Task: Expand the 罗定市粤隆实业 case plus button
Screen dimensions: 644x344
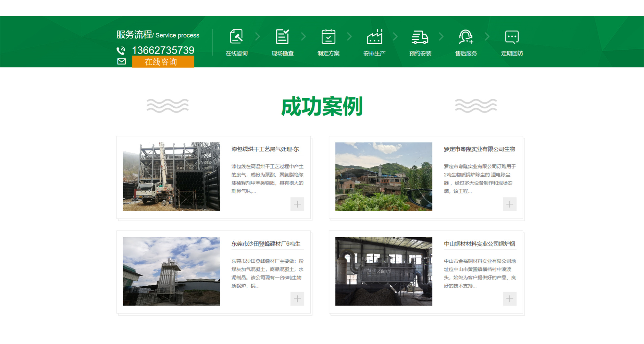Action: [509, 204]
